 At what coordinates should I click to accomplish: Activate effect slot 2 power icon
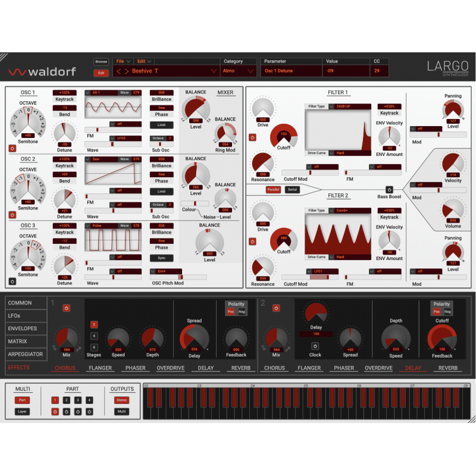tap(275, 308)
